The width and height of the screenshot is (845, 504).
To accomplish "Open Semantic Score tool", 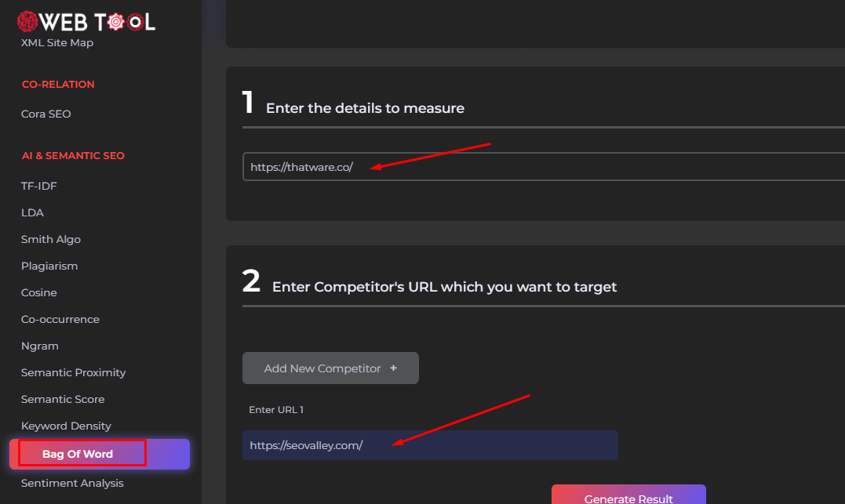I will tap(63, 399).
